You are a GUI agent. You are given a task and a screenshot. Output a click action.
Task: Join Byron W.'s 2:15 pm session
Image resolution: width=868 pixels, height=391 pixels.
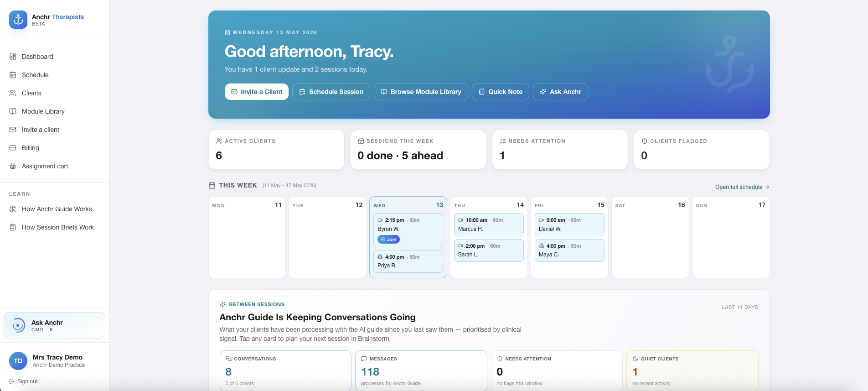coord(389,239)
